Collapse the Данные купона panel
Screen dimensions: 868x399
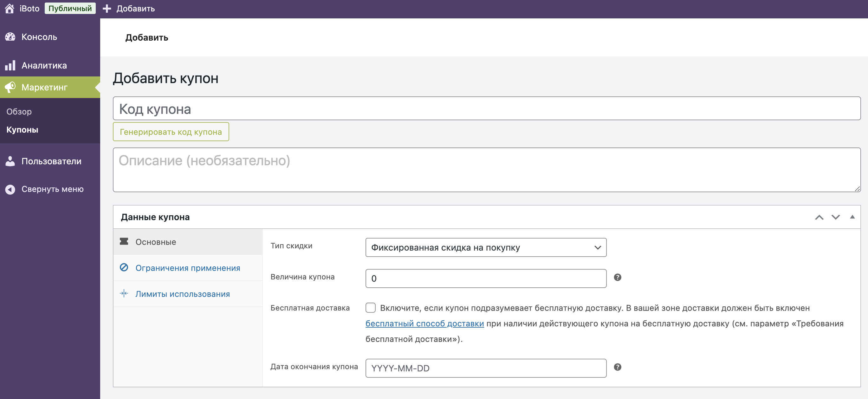(x=852, y=217)
